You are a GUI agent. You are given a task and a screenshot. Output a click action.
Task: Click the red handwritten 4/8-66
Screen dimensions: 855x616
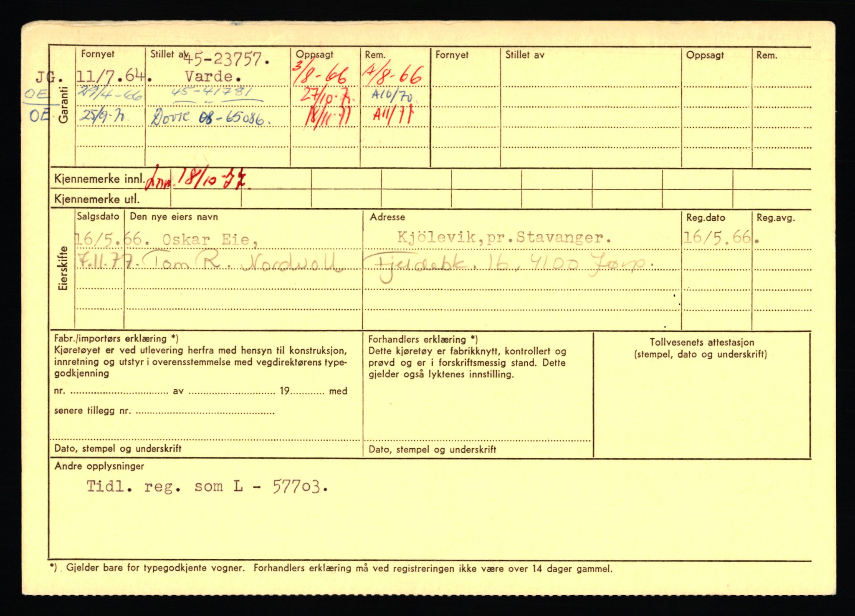[x=393, y=76]
